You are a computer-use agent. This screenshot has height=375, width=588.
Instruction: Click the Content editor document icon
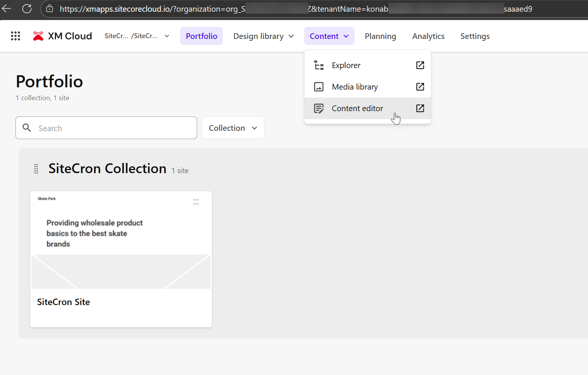(319, 108)
